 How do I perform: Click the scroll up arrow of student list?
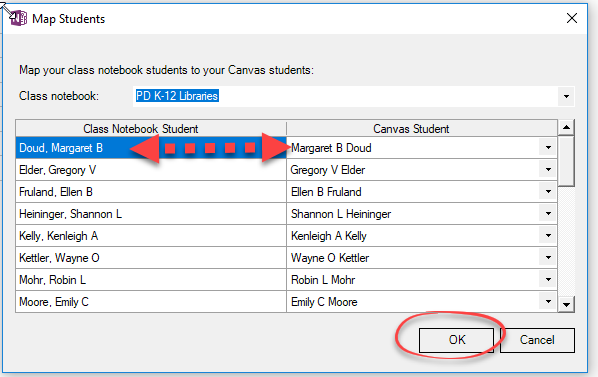click(x=566, y=127)
